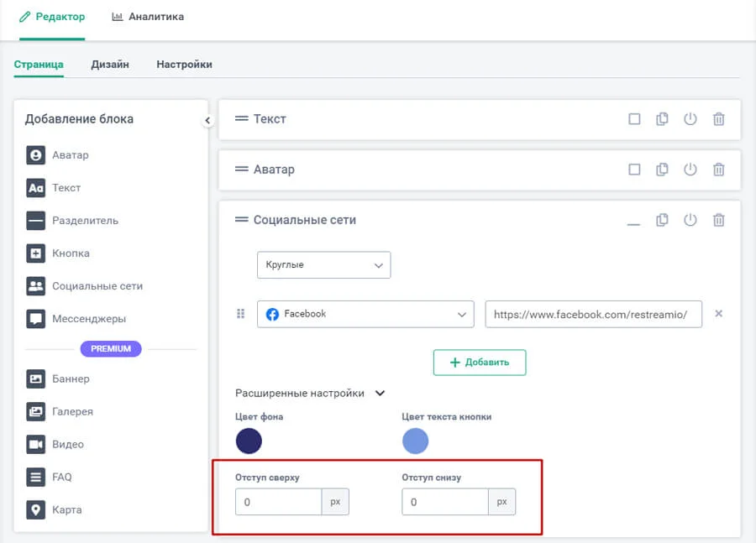The width and height of the screenshot is (756, 543).
Task: Open the Дизайн tab
Action: [110, 65]
